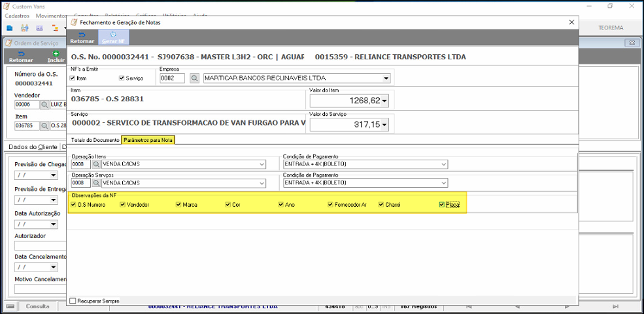Open Movimentos menu

coord(52,16)
